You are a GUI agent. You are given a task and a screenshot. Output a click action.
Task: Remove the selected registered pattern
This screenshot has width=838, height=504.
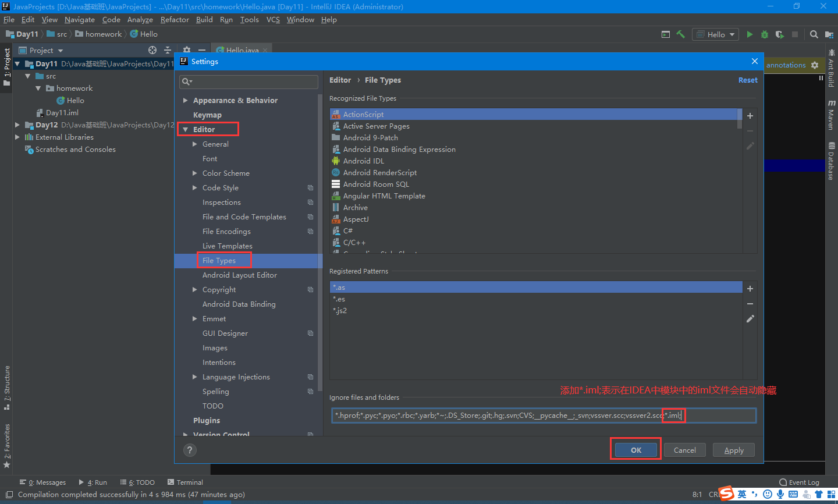(750, 304)
